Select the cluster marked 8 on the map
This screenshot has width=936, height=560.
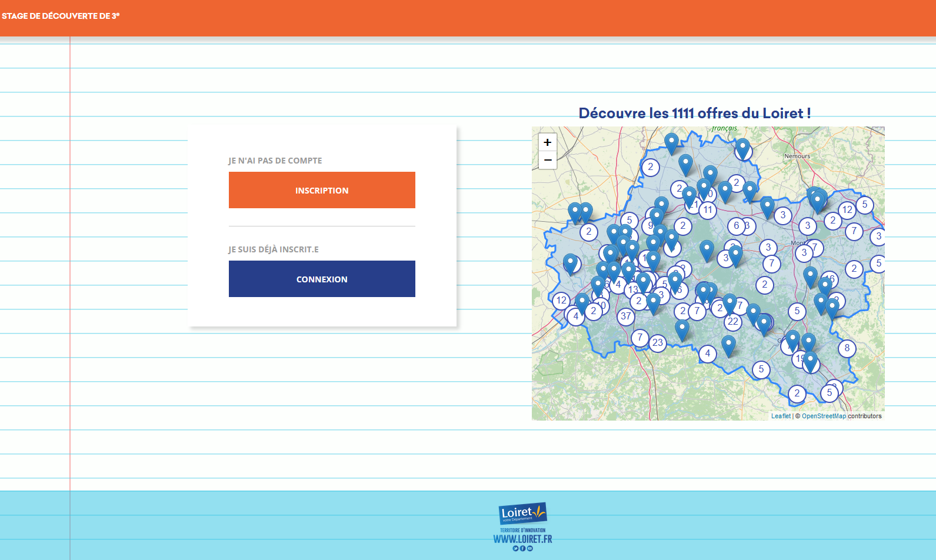pyautogui.click(x=847, y=348)
